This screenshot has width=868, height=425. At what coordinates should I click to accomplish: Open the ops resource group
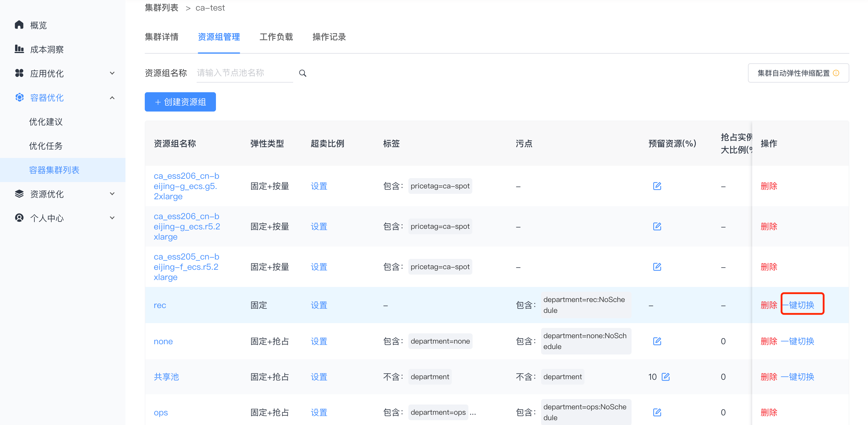click(x=161, y=413)
